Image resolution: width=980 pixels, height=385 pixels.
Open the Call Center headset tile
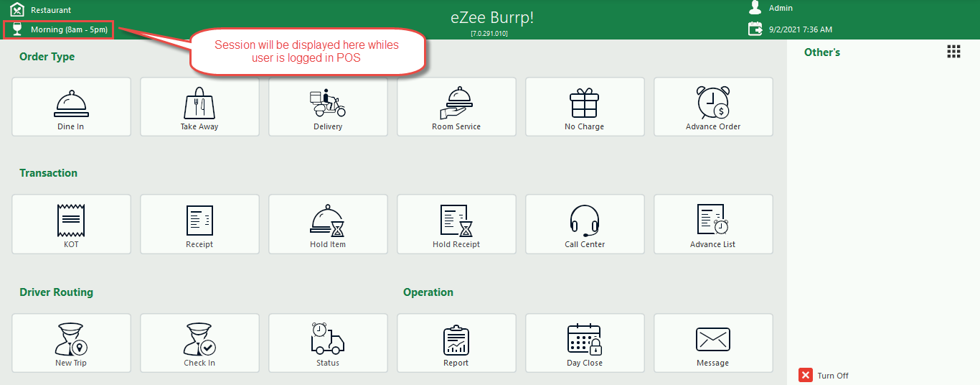585,224
